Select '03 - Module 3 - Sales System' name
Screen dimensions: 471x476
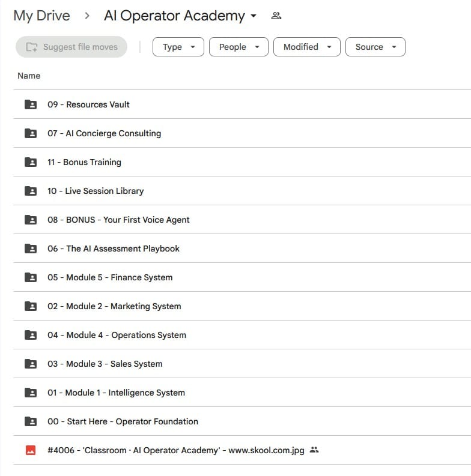[x=105, y=364]
